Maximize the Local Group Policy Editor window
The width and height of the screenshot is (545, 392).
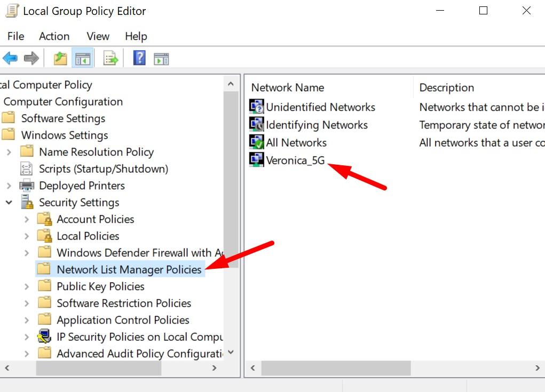[483, 11]
